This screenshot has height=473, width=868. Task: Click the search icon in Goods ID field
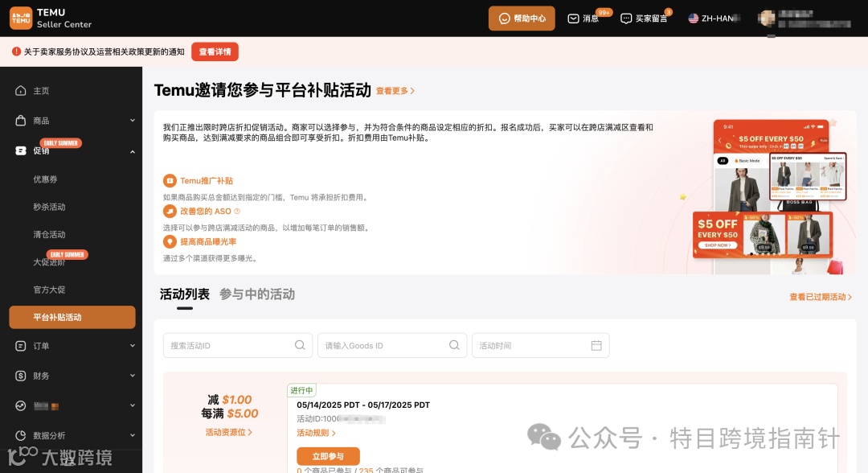[454, 345]
